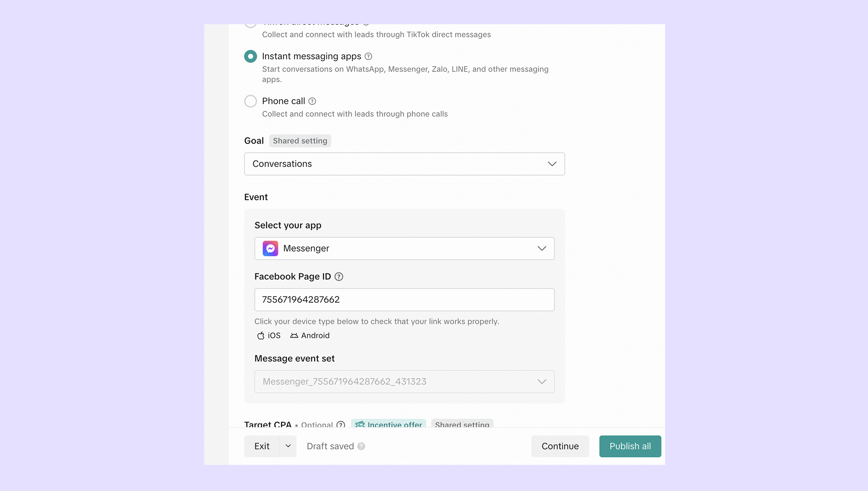The height and width of the screenshot is (491, 868).
Task: Click the Exit button
Action: (x=262, y=446)
